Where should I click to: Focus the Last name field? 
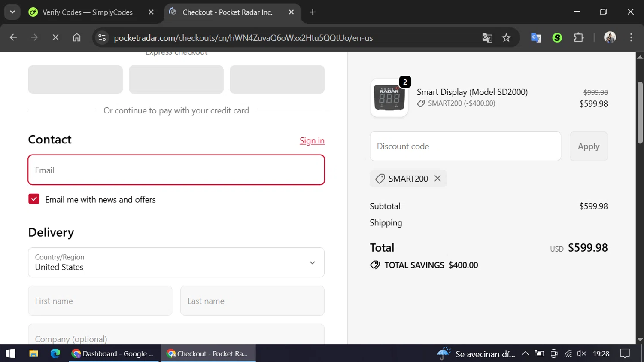[252, 301]
